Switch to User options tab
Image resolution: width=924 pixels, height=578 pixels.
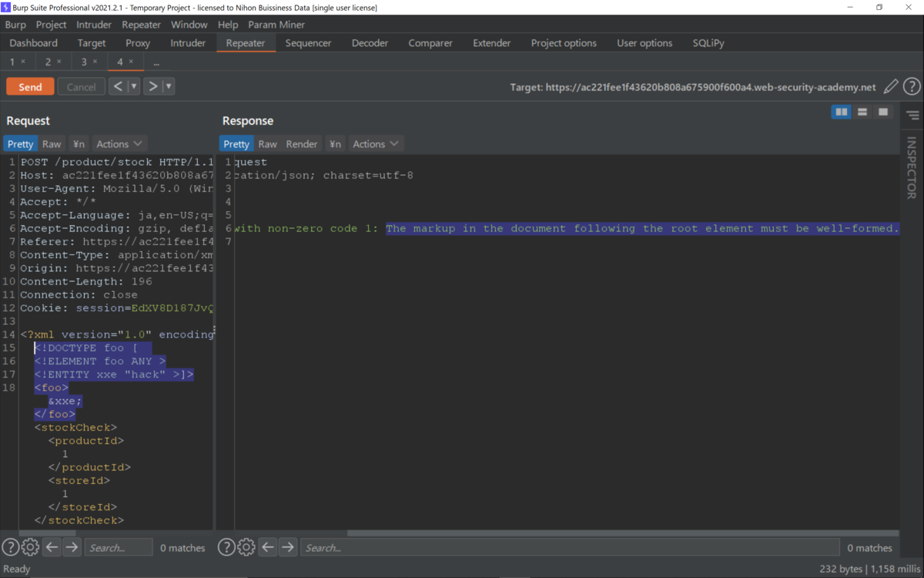pyautogui.click(x=644, y=43)
